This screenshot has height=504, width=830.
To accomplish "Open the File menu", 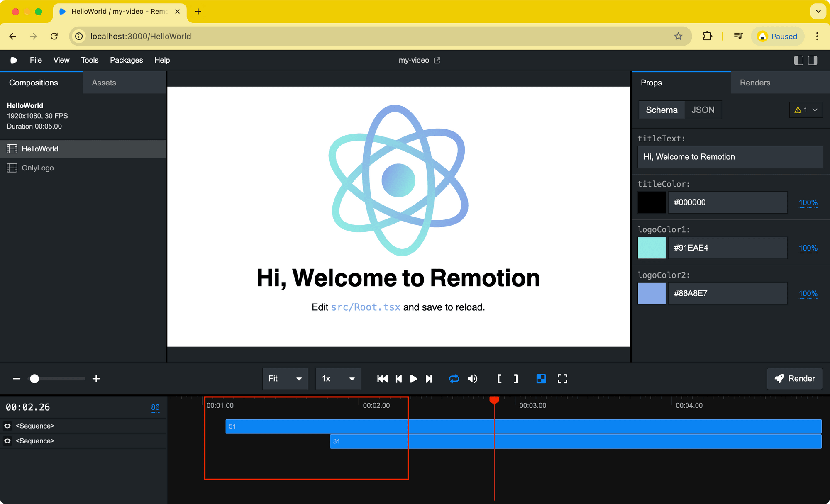I will (x=36, y=60).
